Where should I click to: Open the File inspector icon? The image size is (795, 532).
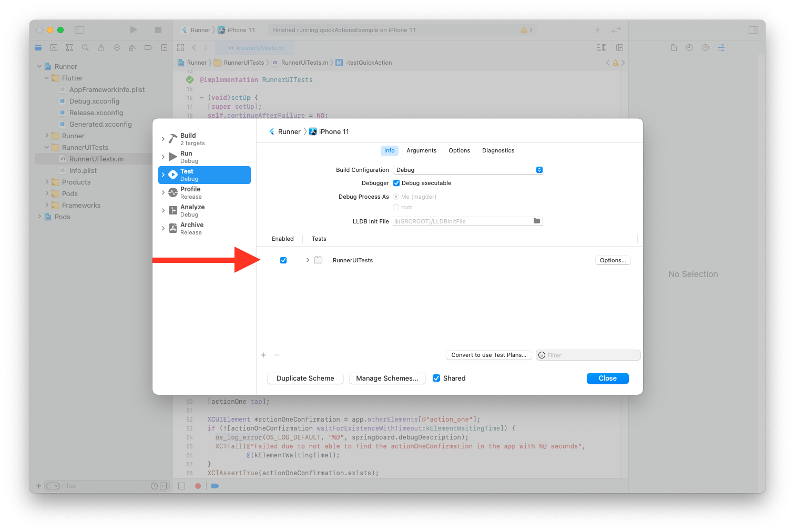674,48
